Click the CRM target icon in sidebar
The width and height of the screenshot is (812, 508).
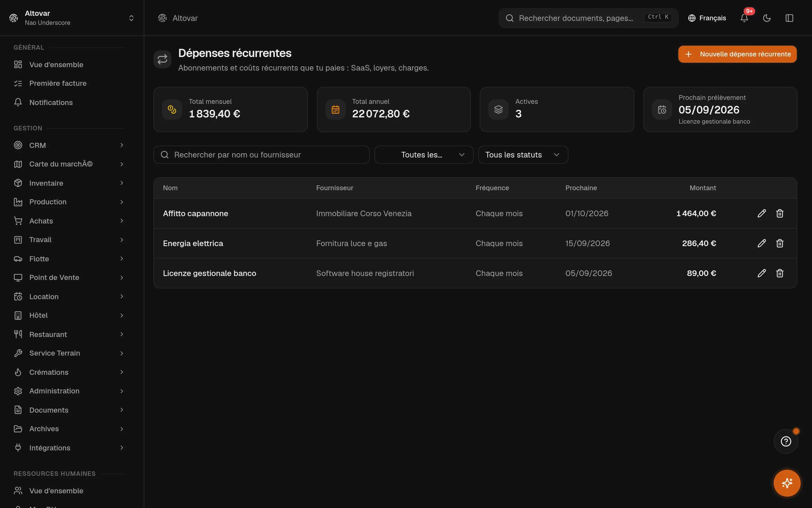pyautogui.click(x=18, y=145)
